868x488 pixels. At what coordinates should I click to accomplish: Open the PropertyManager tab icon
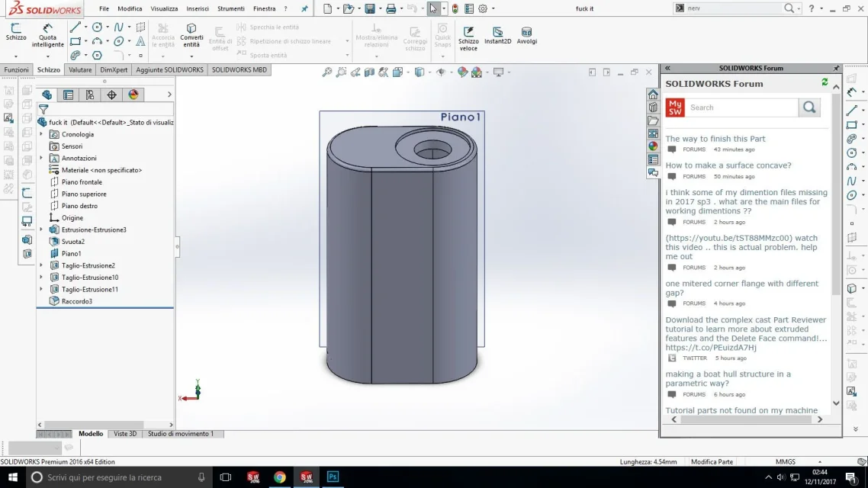(69, 95)
